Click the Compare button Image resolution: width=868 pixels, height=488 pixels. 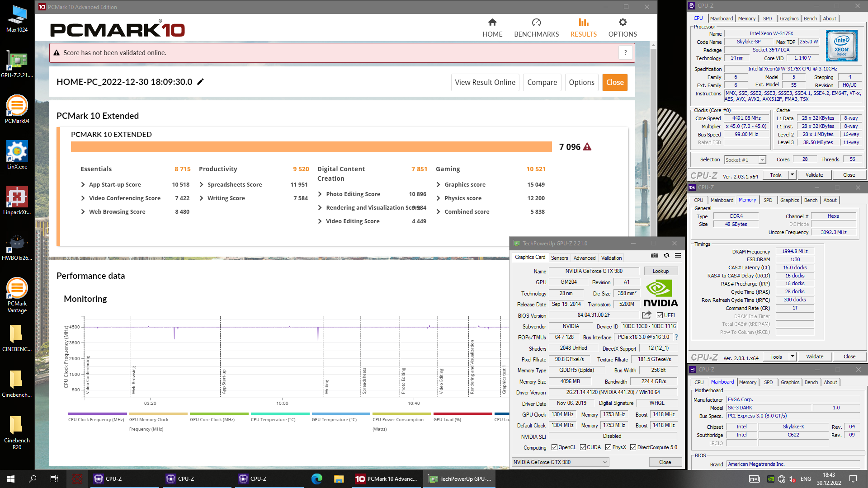(x=542, y=82)
